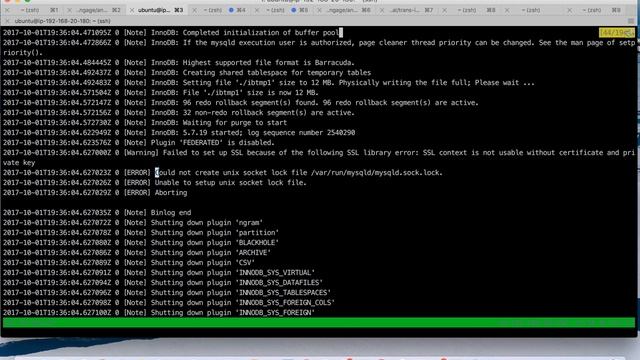Close the ⌘7 trans tab
640x360 pixels.
tap(382, 10)
